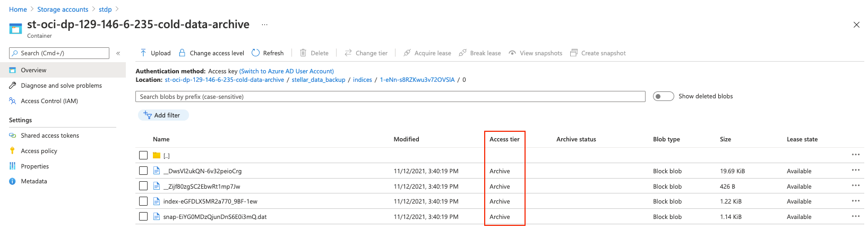868x228 pixels.
Task: Select Diagnose and solve problems menu item
Action: point(61,86)
